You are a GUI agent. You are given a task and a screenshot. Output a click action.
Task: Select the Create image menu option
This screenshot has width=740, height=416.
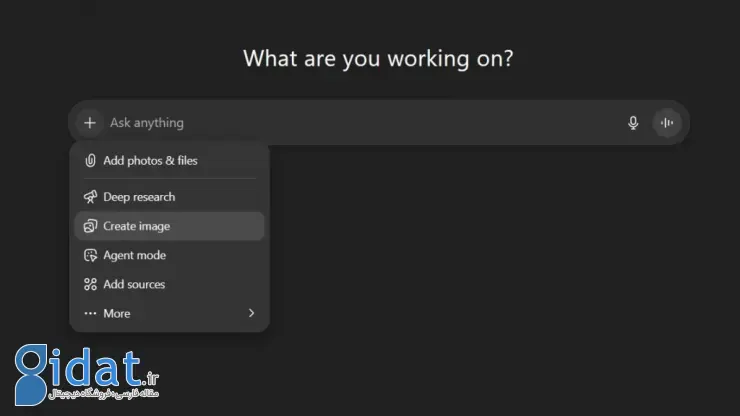137,226
